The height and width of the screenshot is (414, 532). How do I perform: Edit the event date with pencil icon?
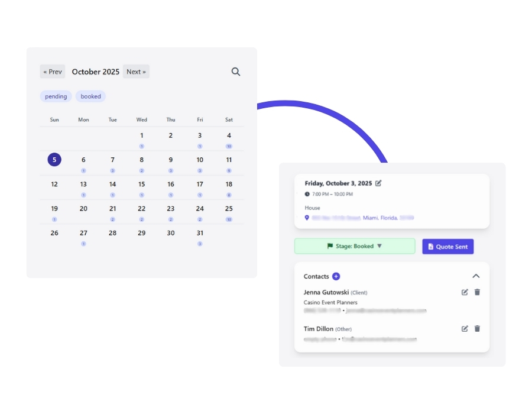378,183
